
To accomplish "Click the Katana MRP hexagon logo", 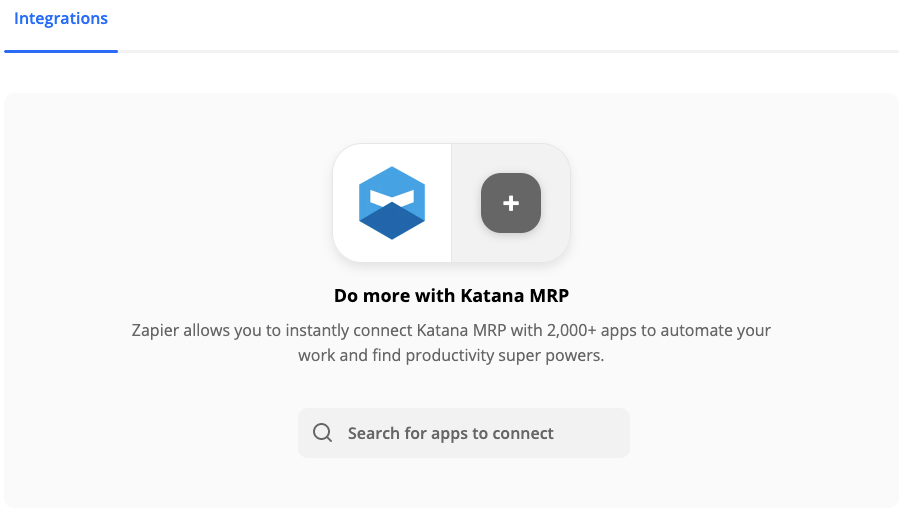I will [392, 203].
